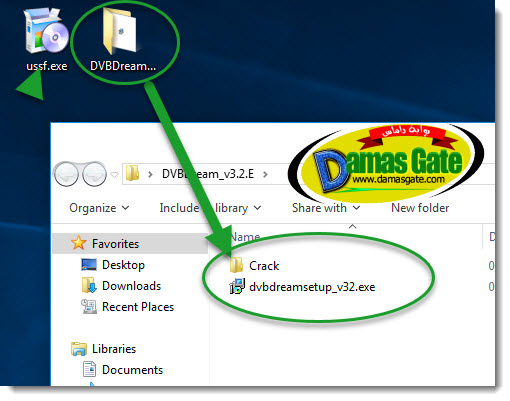The image size is (510, 401).
Task: Select the dvbdreamsetup_v32.exe installer file
Action: point(302,287)
